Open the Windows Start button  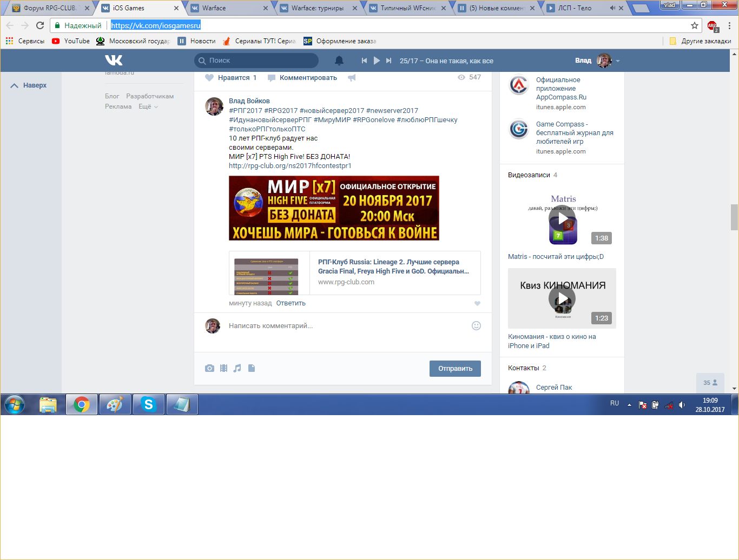(15, 404)
